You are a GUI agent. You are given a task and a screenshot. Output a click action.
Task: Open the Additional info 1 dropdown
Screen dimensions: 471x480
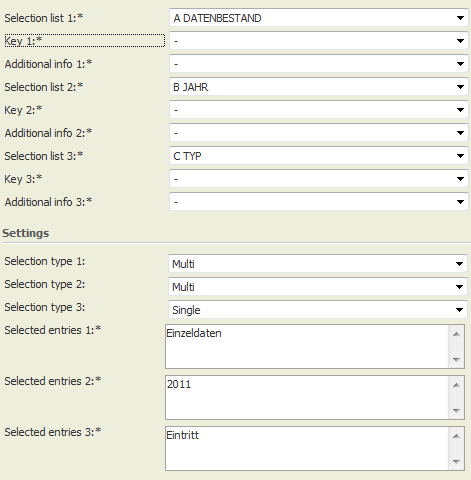[318, 64]
